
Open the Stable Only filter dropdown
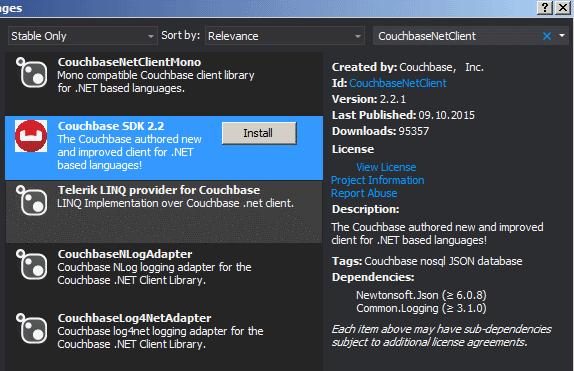83,36
